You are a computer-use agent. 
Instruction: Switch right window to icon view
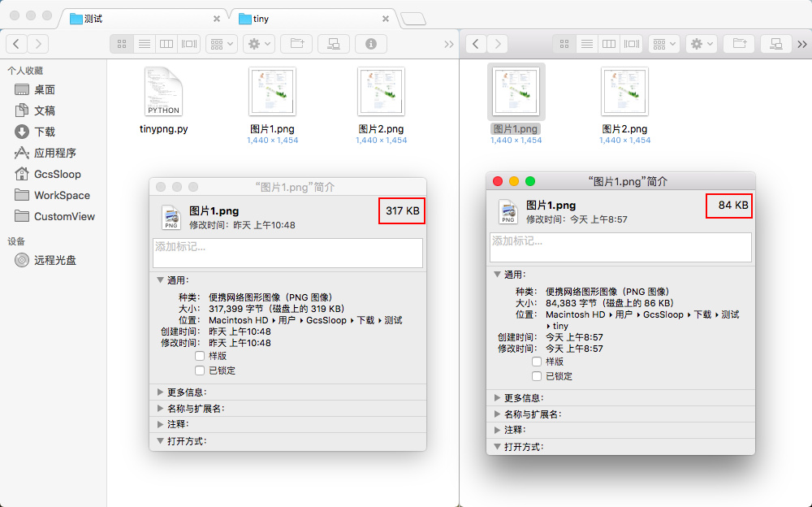pyautogui.click(x=564, y=44)
